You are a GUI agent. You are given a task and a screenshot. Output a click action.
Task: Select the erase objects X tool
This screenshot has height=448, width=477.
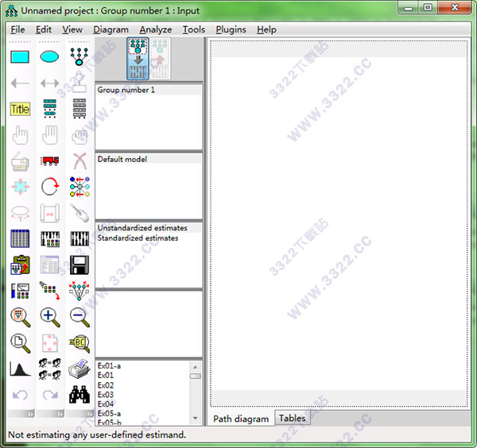[79, 161]
